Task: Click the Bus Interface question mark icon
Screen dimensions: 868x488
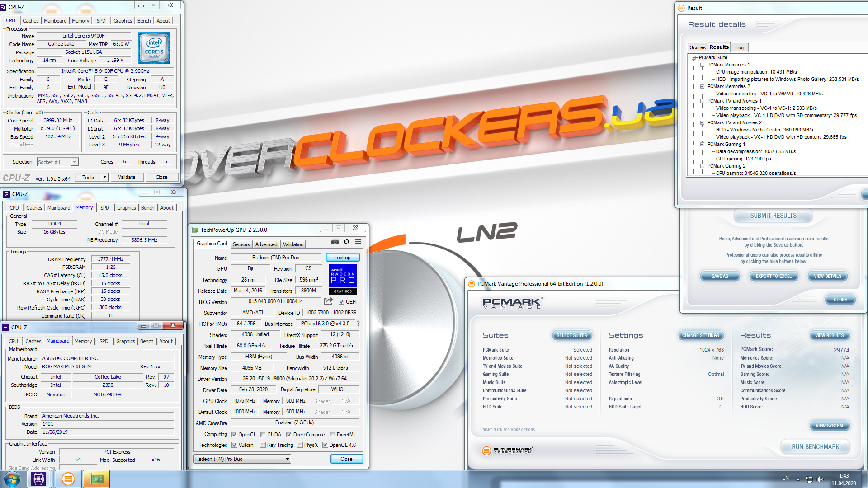Action: coord(358,324)
